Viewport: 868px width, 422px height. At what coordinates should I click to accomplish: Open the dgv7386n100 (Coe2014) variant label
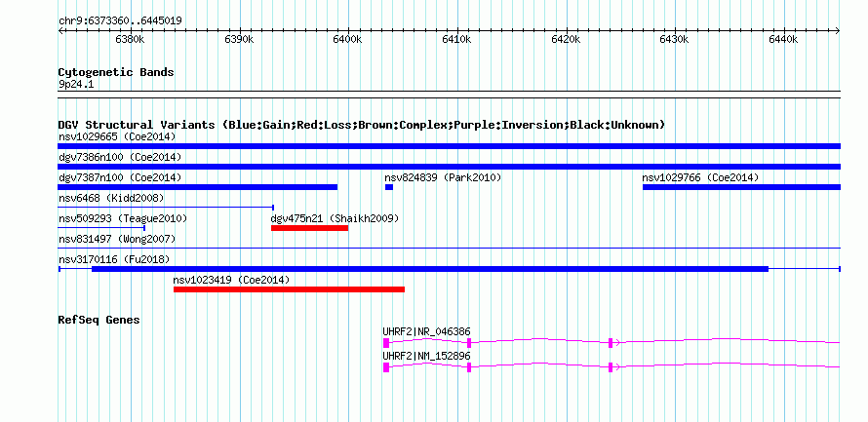(x=120, y=157)
